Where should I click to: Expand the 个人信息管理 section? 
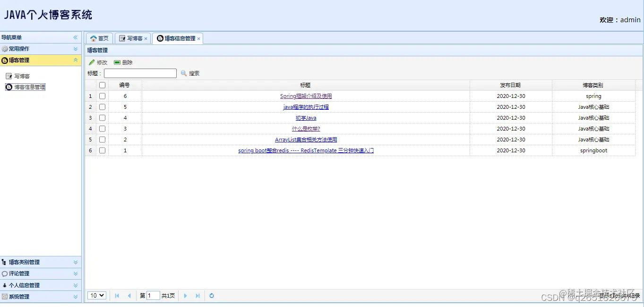76,285
